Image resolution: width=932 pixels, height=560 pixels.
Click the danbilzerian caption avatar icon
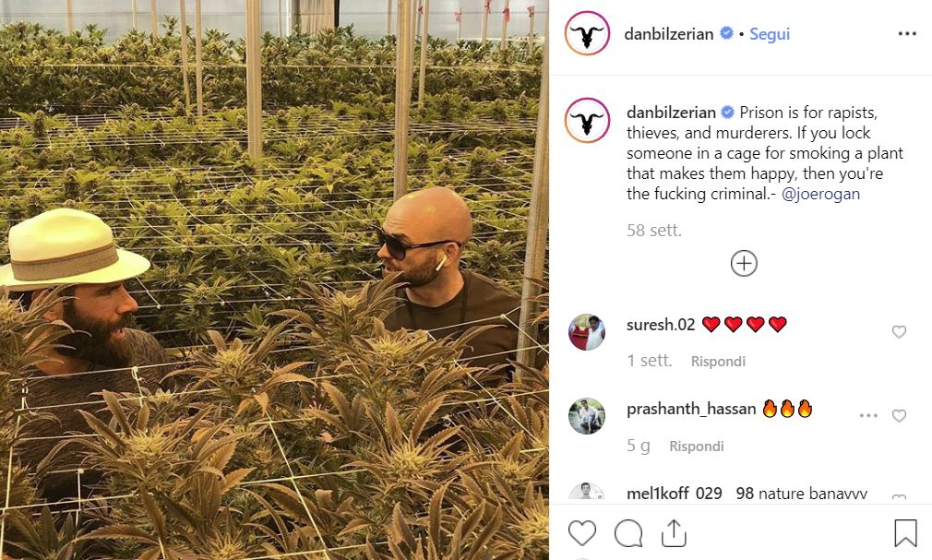click(587, 121)
